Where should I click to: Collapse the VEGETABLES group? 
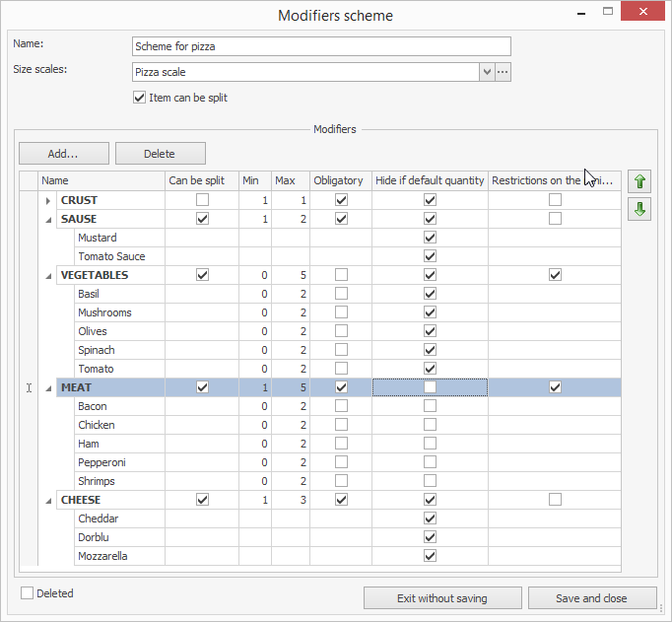pyautogui.click(x=48, y=276)
